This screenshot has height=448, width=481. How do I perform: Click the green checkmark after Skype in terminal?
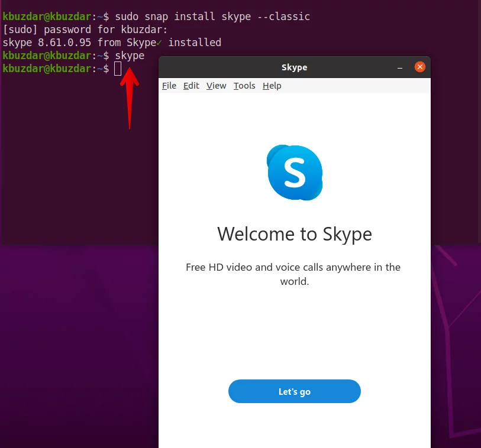159,43
